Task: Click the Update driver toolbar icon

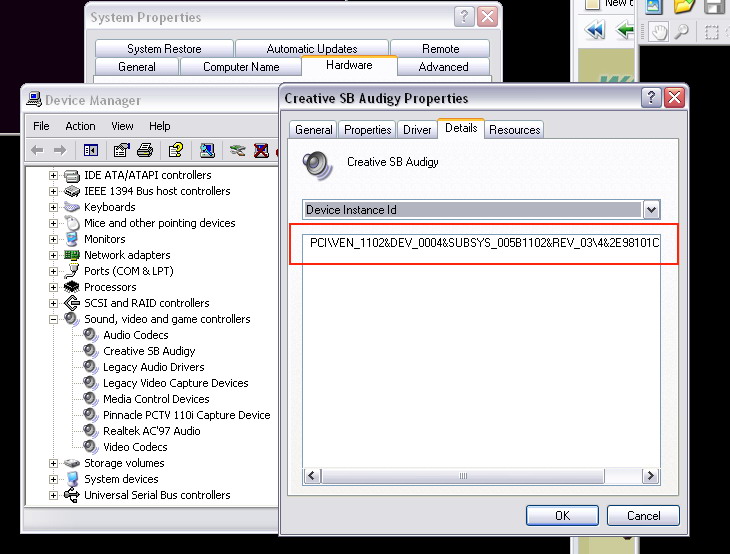Action: (237, 150)
